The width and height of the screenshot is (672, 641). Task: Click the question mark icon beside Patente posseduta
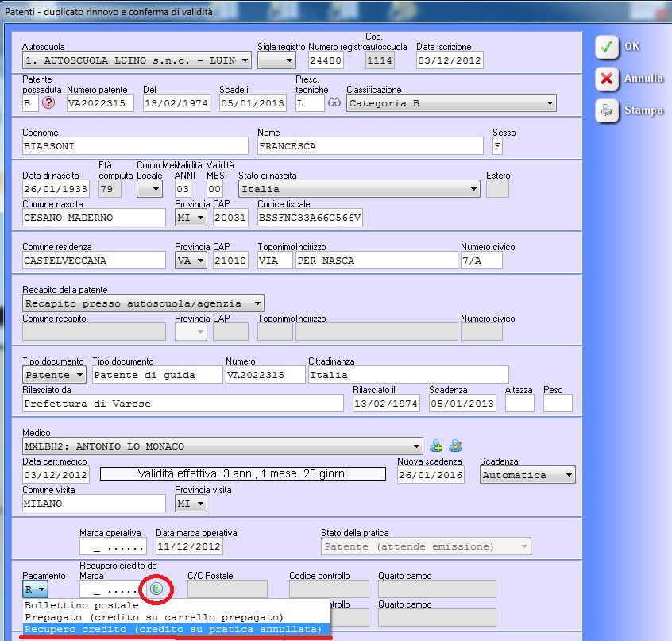click(x=48, y=103)
